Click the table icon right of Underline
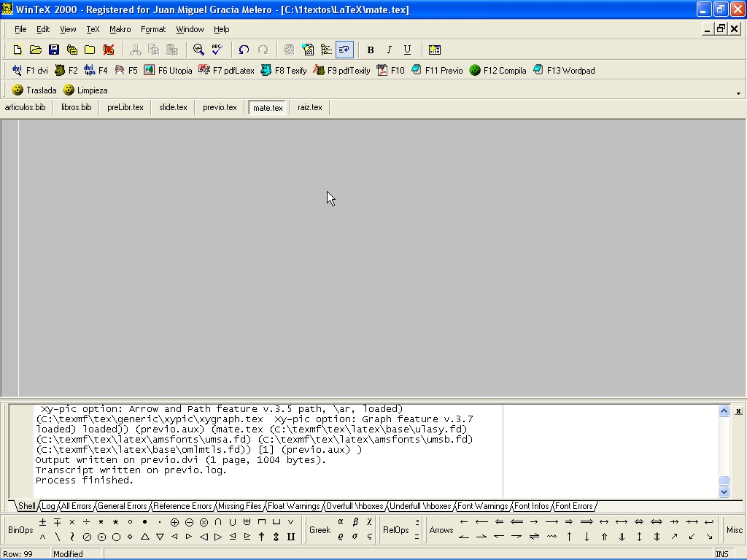747x560 pixels. tap(435, 50)
